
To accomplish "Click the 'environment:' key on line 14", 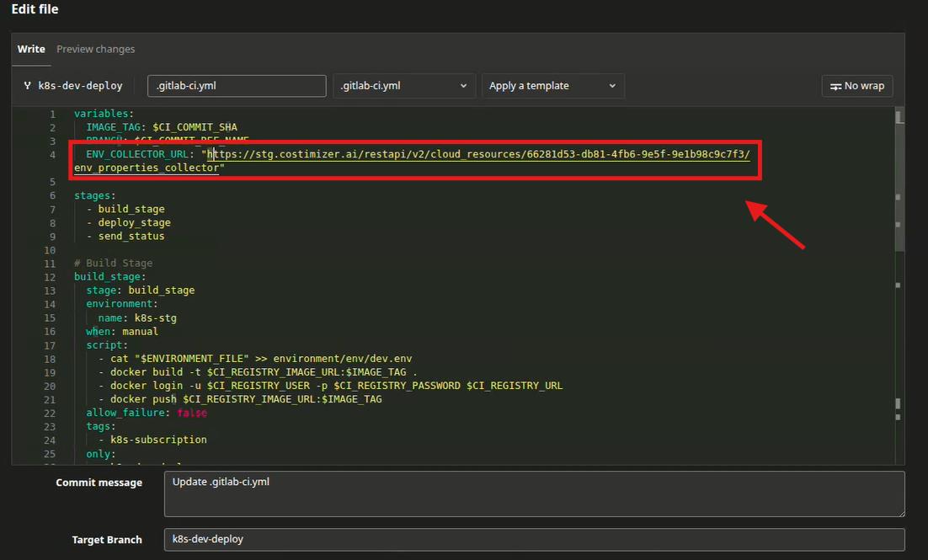I will pyautogui.click(x=122, y=304).
